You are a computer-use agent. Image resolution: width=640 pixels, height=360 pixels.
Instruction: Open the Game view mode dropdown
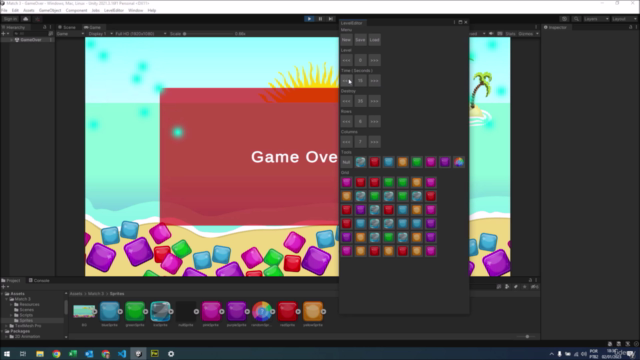pos(70,33)
